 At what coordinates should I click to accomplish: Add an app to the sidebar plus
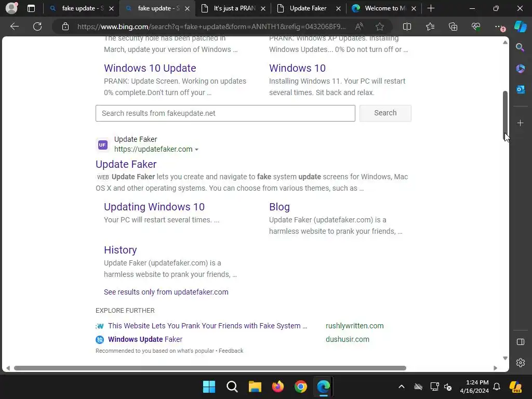pos(520,123)
